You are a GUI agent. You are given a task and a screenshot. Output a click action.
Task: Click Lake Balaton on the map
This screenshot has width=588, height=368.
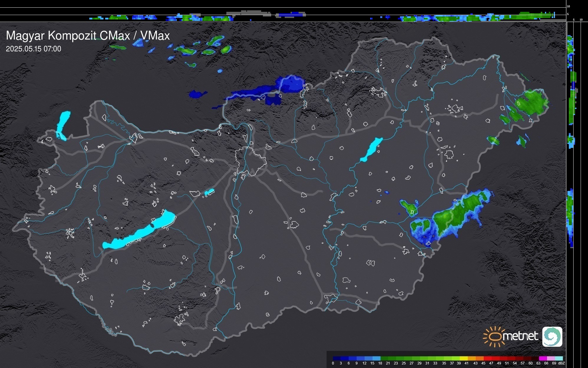[x=139, y=233]
